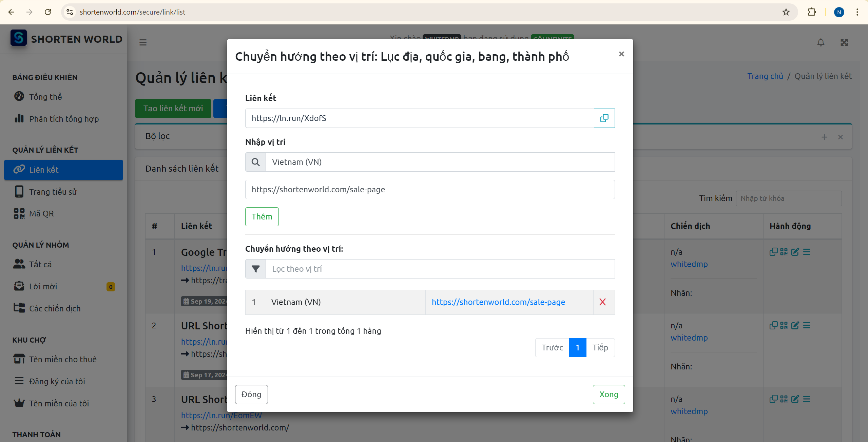Click Tiếp pagination next button
868x442 pixels.
tap(601, 348)
